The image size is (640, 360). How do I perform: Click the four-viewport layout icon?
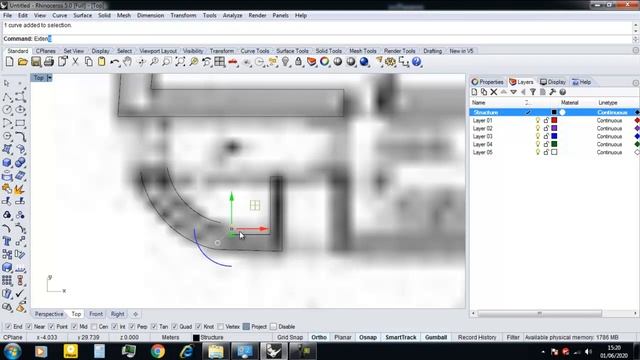click(220, 62)
